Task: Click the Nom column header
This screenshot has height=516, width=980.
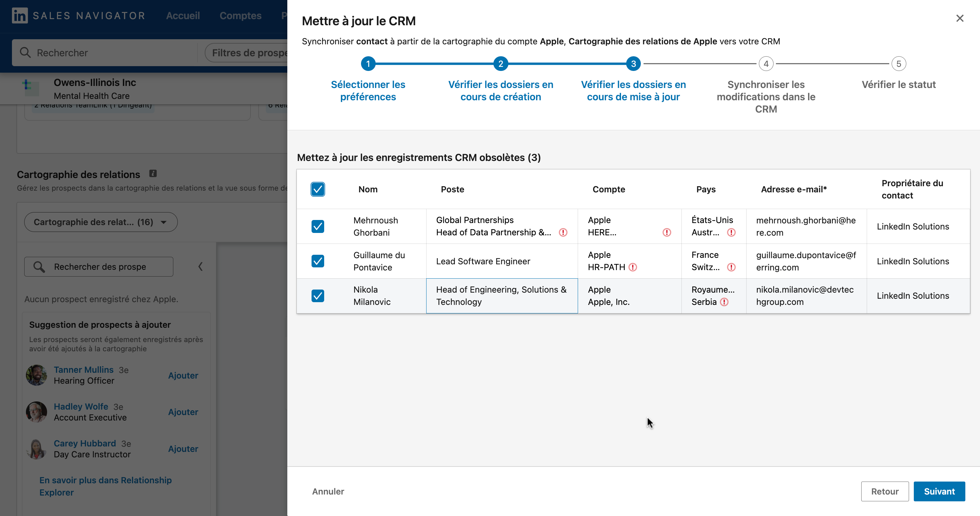Action: tap(368, 189)
